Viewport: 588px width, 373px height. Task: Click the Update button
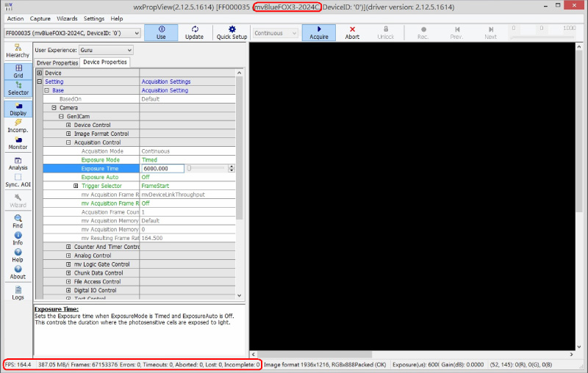(x=194, y=33)
